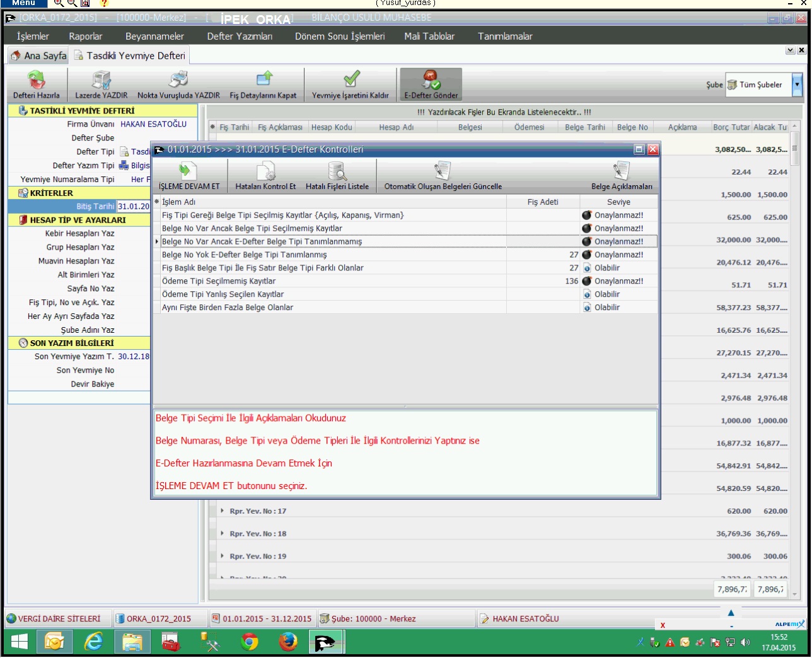This screenshot has height=658, width=812.
Task: Click the İşleme Devam Et icon
Action: (x=188, y=171)
